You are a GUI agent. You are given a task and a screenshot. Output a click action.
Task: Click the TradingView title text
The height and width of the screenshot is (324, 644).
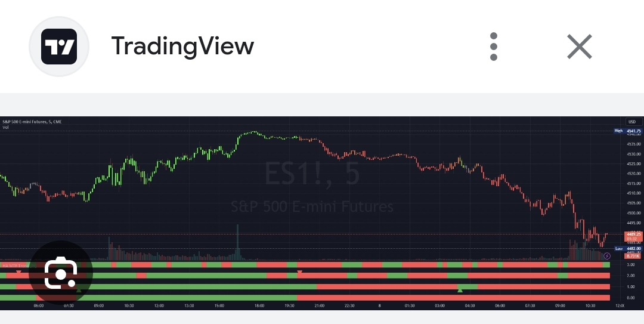[182, 47]
